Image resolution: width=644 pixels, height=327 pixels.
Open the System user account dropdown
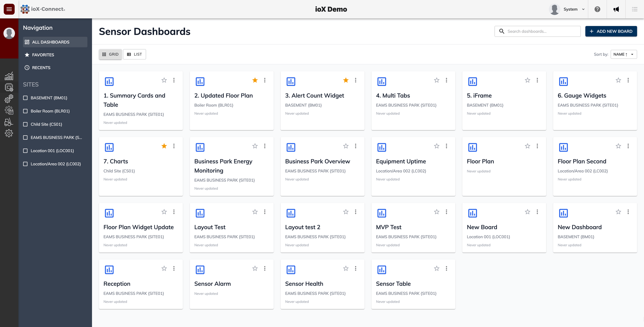[x=572, y=9]
